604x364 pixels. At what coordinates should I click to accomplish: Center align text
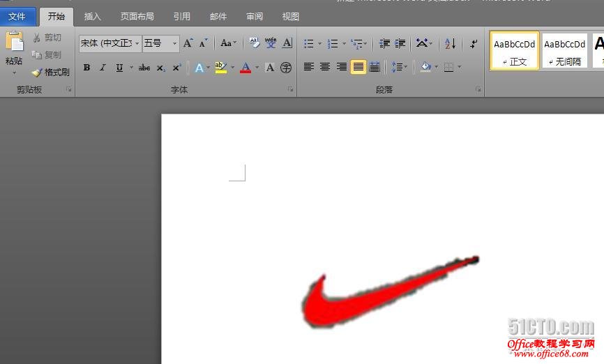coord(325,67)
